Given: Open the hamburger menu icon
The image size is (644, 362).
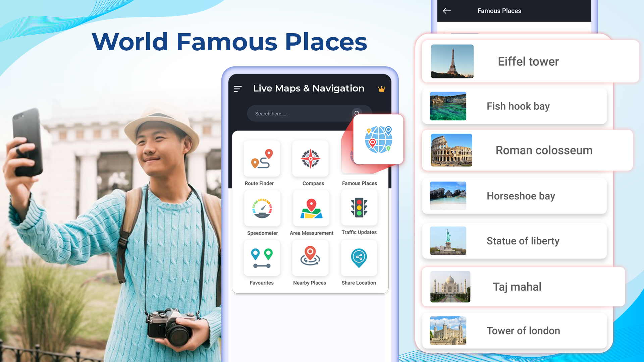Looking at the screenshot, I should pyautogui.click(x=237, y=89).
